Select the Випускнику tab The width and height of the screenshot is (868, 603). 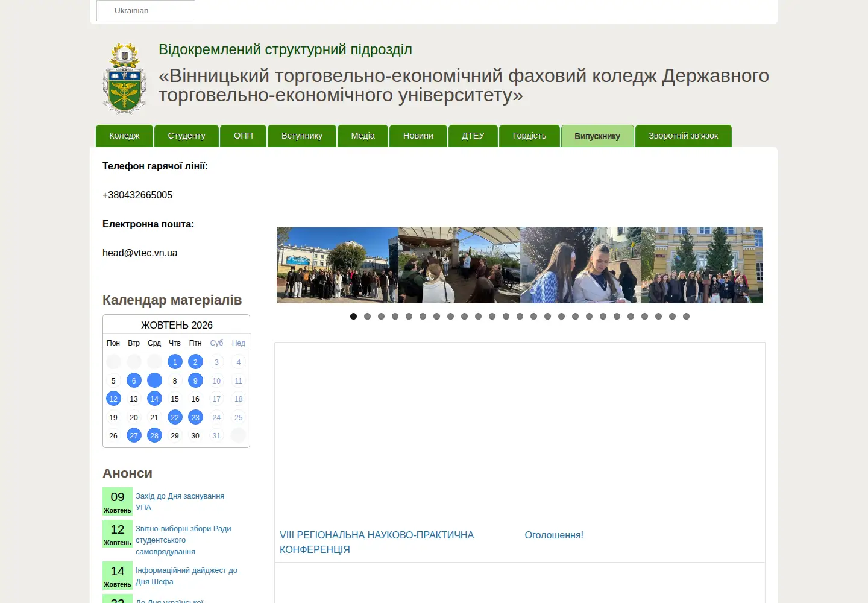[x=597, y=136]
